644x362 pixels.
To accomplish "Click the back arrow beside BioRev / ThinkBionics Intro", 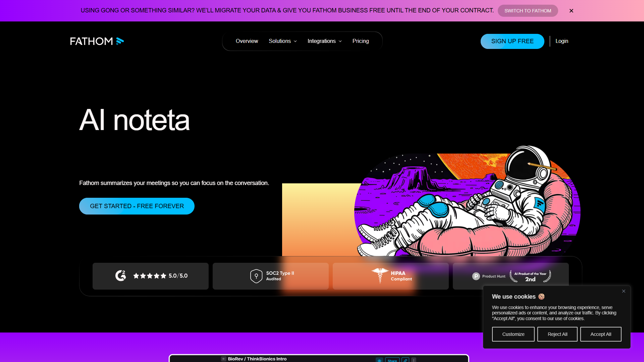I will pos(224,359).
